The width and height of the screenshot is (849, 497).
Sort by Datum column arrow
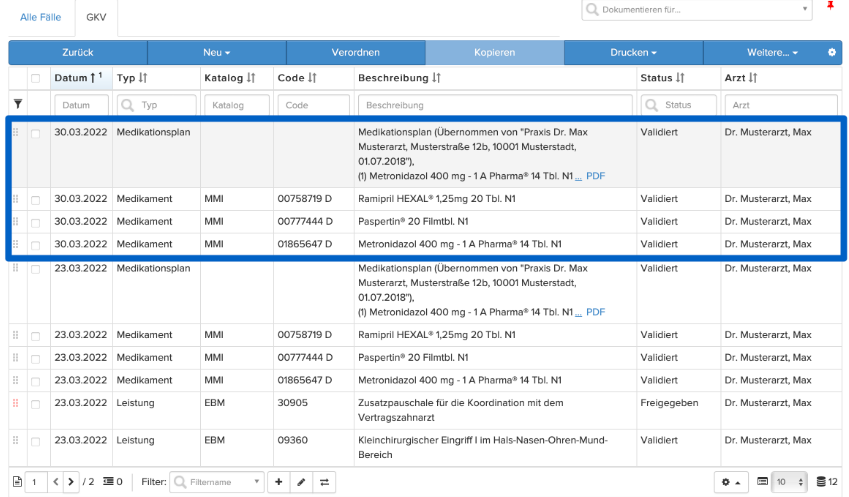(93, 78)
